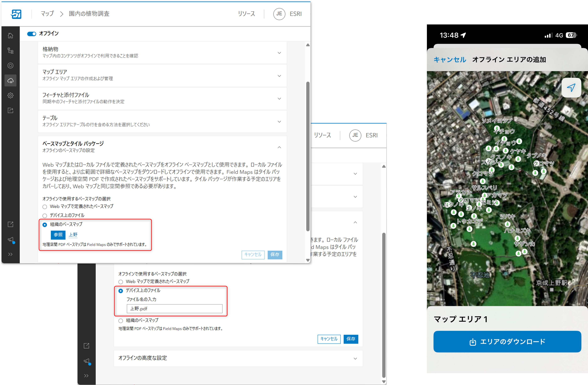Expand the マップ エリア section
The width and height of the screenshot is (588, 385).
[162, 75]
